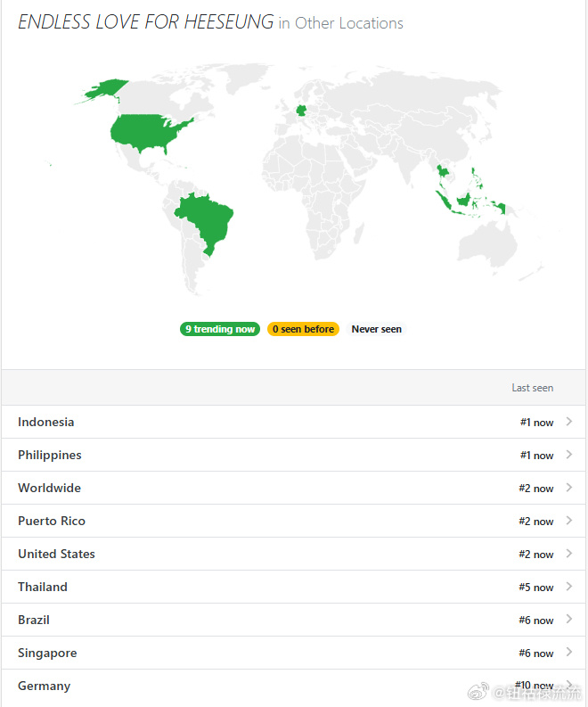Open the Indonesia location link
The width and height of the screenshot is (588, 707).
click(46, 422)
